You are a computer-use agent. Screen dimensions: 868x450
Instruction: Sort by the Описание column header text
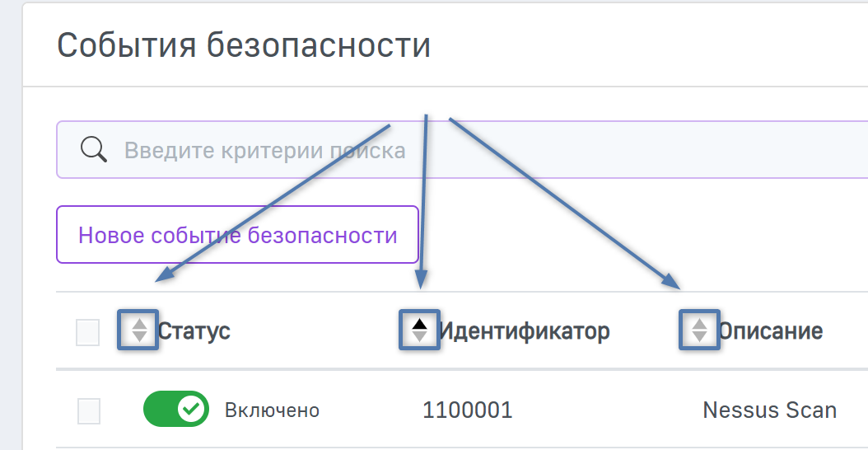coord(770,331)
